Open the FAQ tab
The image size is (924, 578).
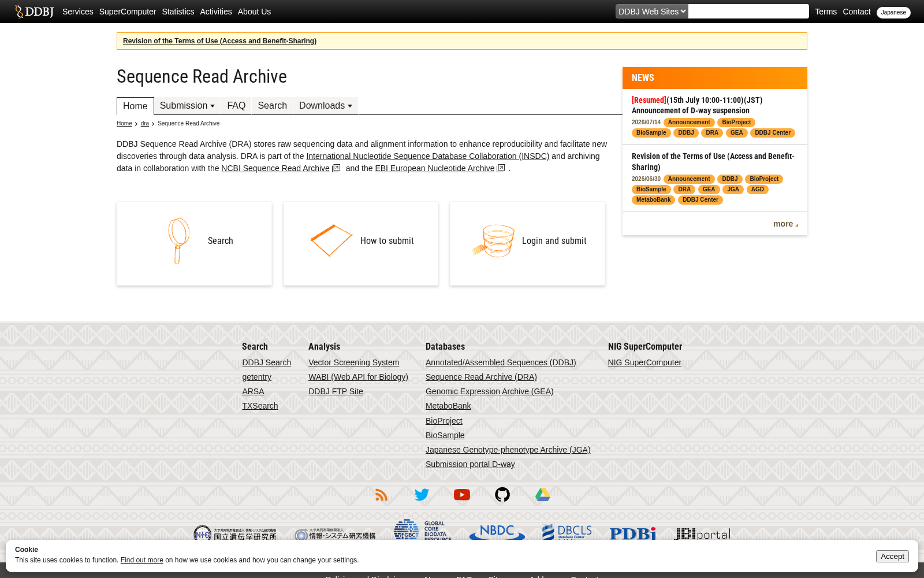[236, 106]
